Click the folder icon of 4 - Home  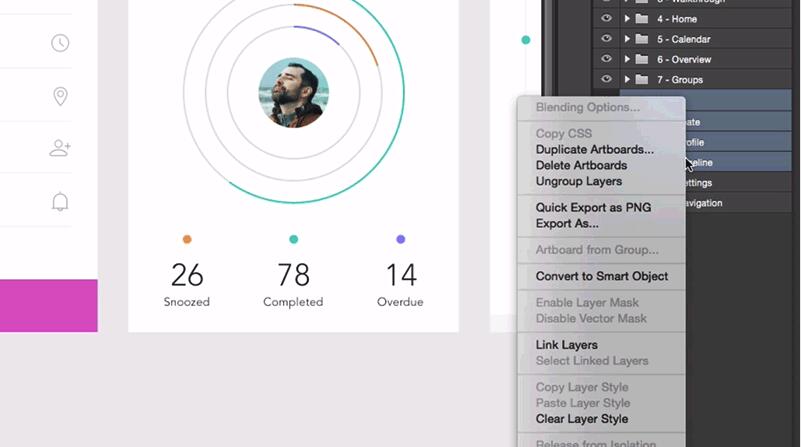642,19
